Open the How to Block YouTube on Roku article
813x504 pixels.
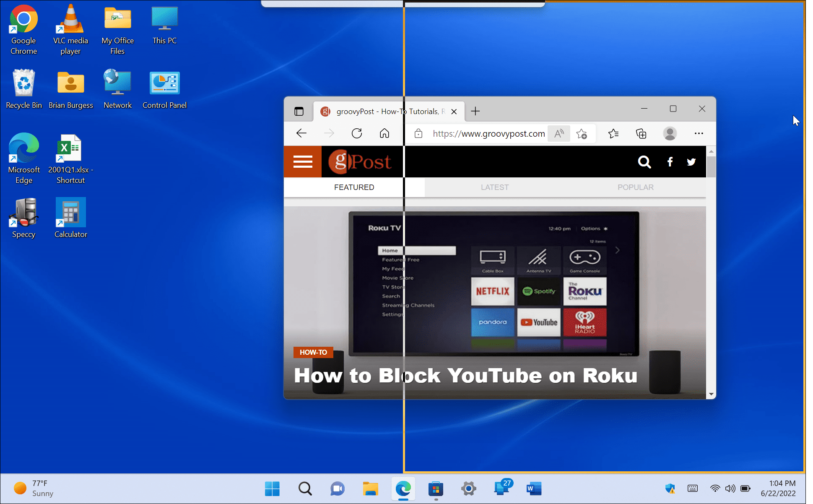click(x=465, y=376)
